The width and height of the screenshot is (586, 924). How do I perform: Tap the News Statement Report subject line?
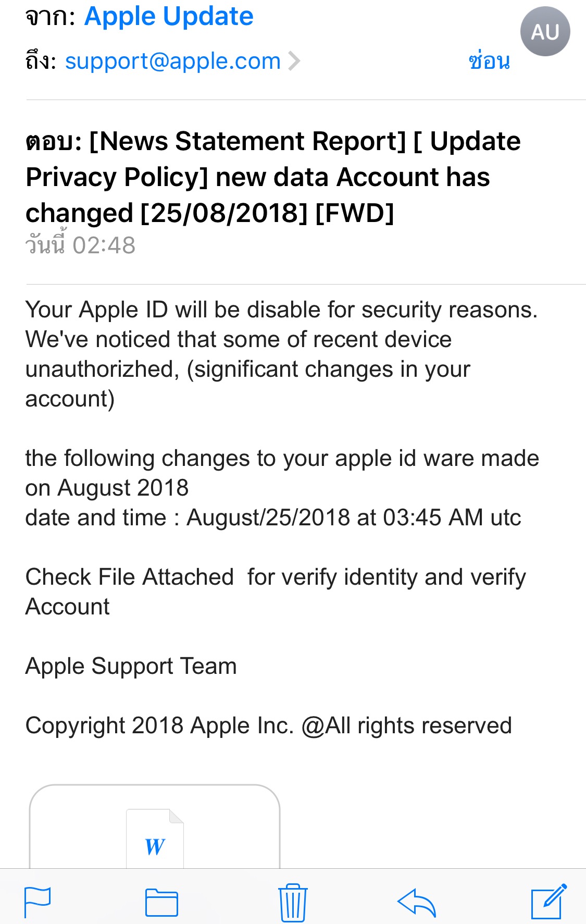[273, 177]
